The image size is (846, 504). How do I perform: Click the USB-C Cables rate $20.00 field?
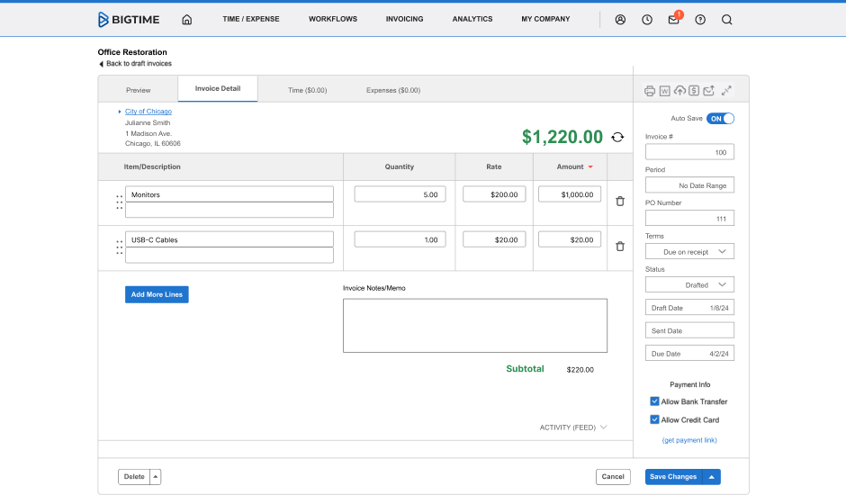(494, 239)
